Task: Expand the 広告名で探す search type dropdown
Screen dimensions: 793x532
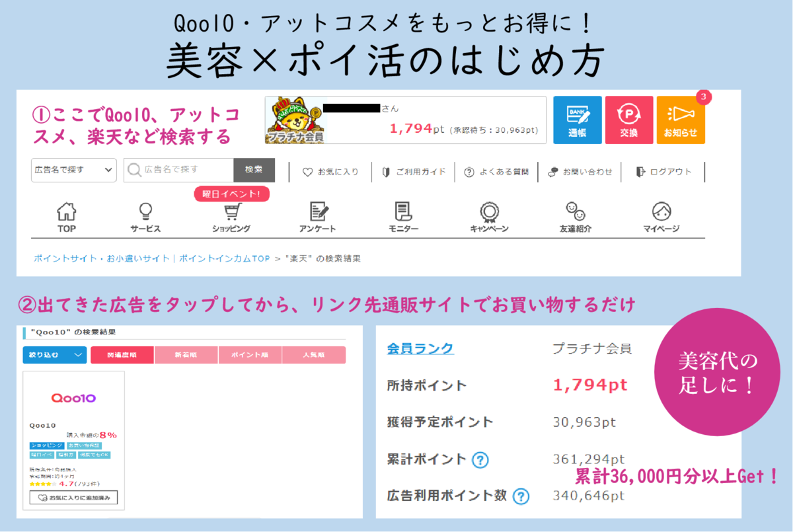Action: [x=74, y=170]
